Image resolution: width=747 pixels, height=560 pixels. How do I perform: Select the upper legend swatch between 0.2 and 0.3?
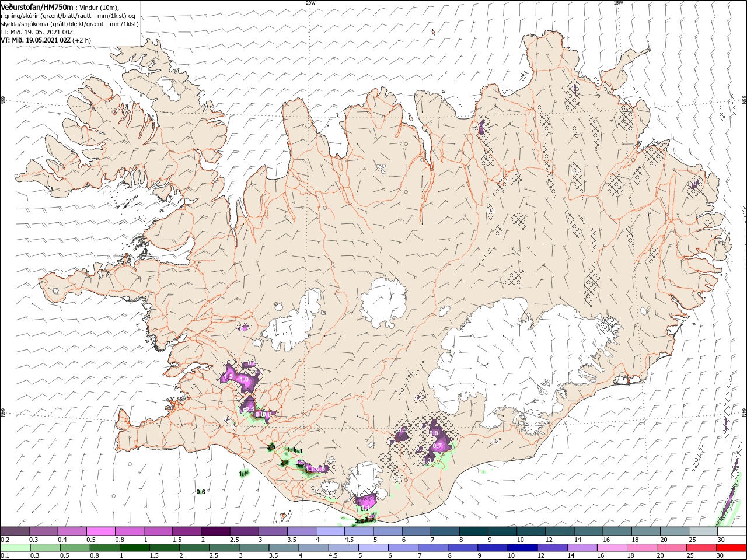coord(15,531)
